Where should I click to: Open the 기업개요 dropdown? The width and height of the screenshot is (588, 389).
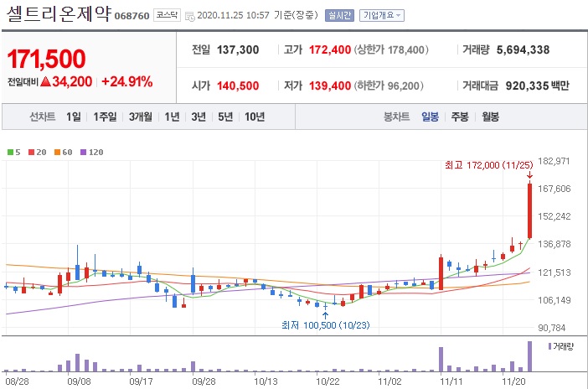382,15
